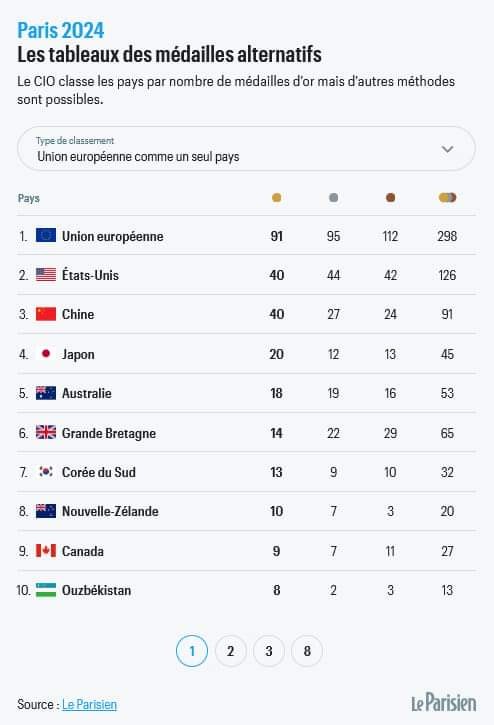Open the Type de classement dropdown

point(246,149)
